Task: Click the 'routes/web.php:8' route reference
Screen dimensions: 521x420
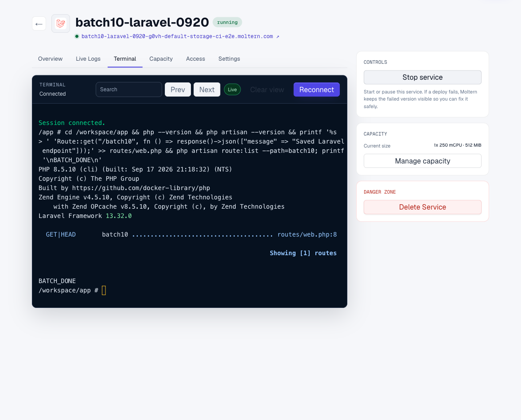Action: 307,234
